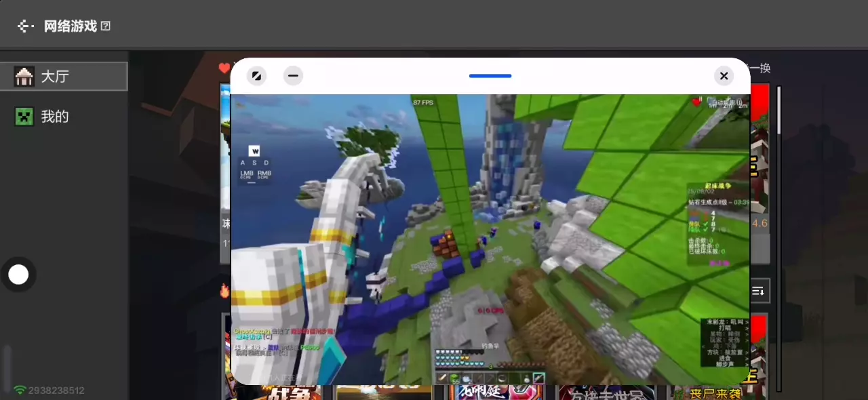Open the 我的 tab with creeper icon
The width and height of the screenshot is (868, 400).
[x=64, y=117]
